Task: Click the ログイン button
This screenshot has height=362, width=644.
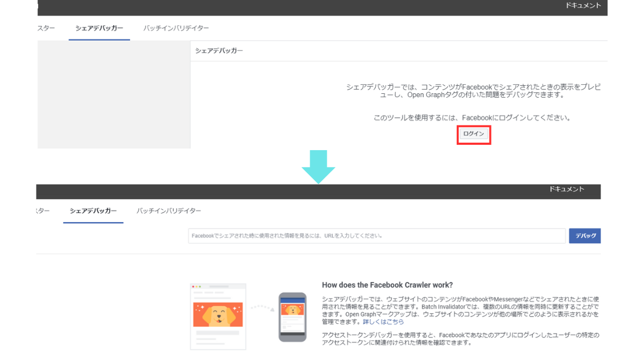Action: click(474, 134)
